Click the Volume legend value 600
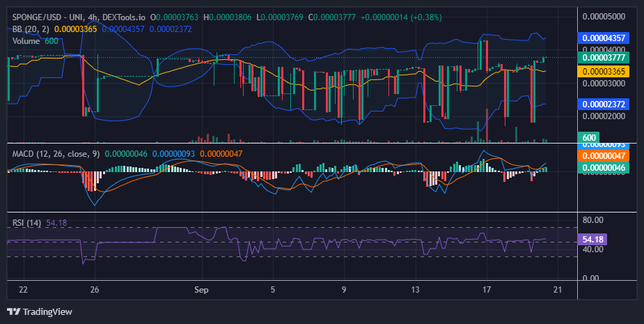The width and height of the screenshot is (644, 324). pyautogui.click(x=52, y=41)
